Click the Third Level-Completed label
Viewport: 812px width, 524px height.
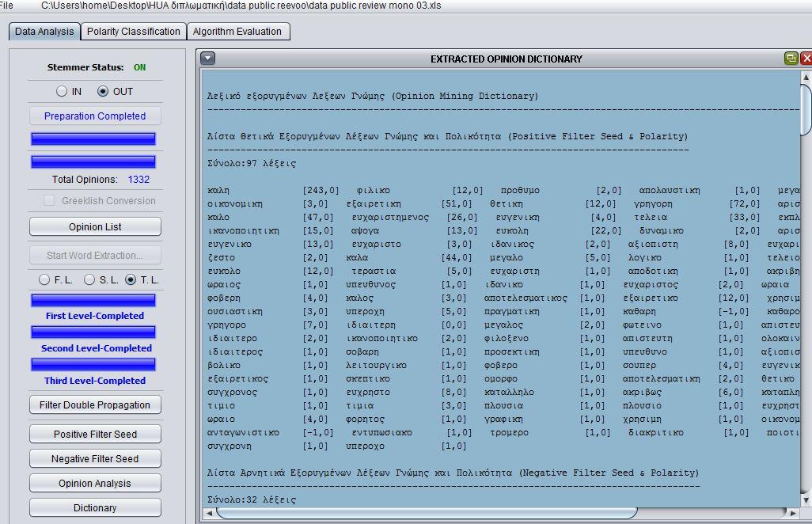pos(95,381)
